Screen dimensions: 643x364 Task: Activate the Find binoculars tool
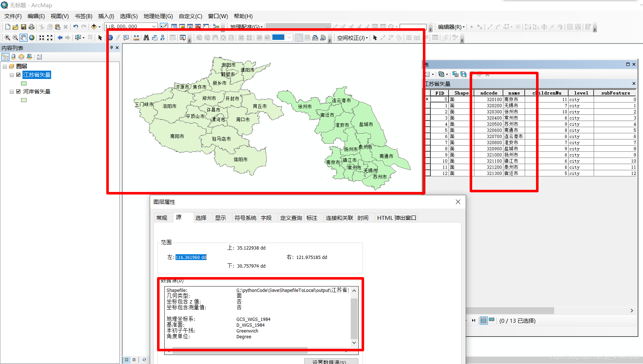tap(146, 38)
